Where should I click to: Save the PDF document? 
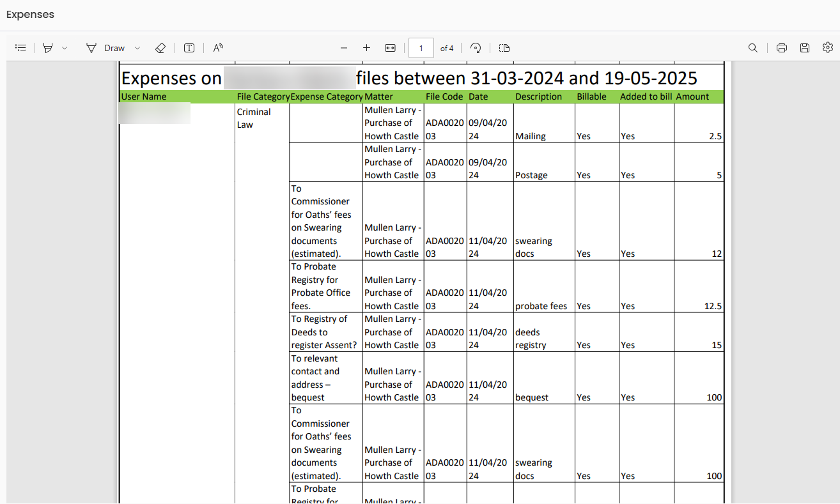[805, 48]
